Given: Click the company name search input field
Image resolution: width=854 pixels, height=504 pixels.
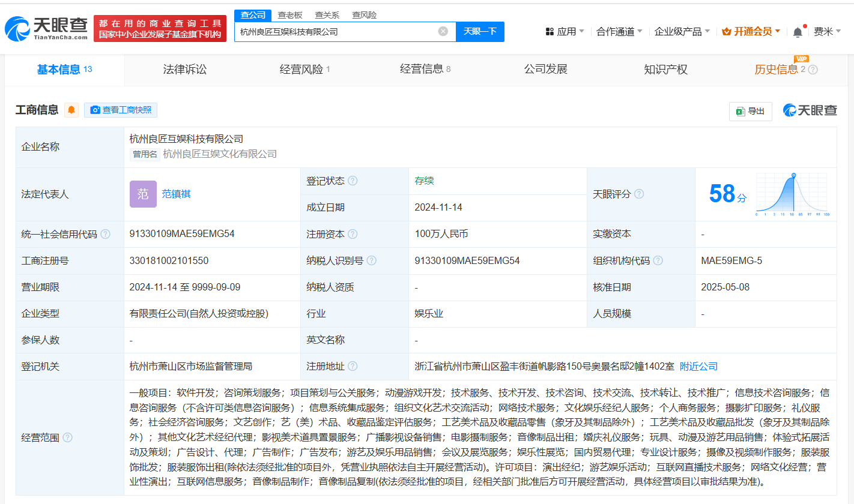Looking at the screenshot, I should point(336,31).
